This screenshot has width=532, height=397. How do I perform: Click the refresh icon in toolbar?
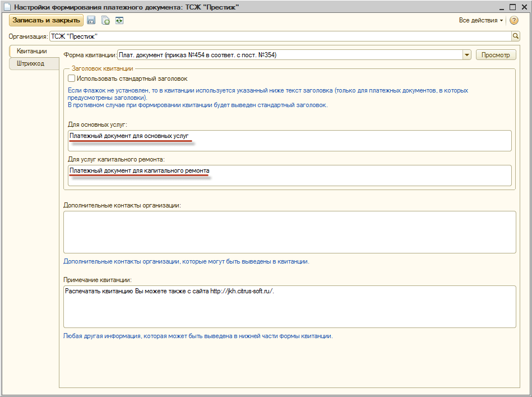[x=119, y=21]
